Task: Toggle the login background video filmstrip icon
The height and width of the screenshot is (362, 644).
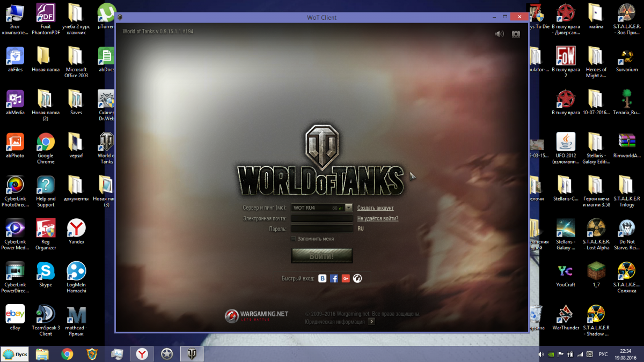Action: [x=516, y=34]
